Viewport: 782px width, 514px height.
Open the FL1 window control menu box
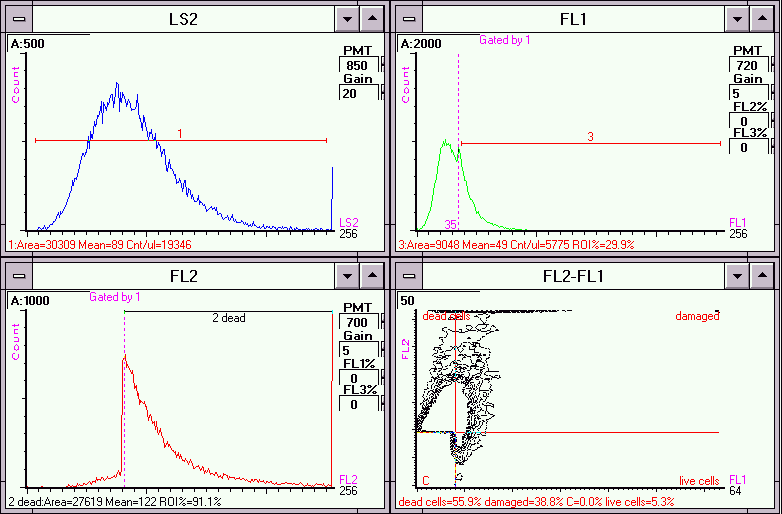pos(410,18)
